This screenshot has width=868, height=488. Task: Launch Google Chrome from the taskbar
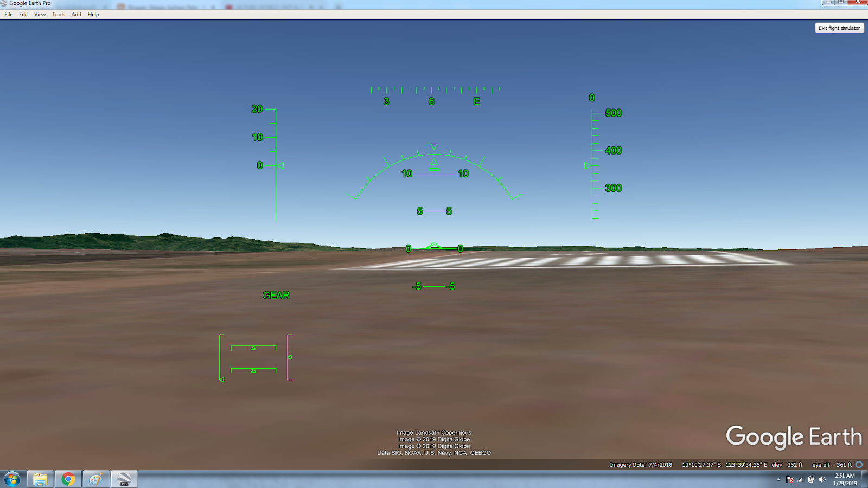pos(68,479)
